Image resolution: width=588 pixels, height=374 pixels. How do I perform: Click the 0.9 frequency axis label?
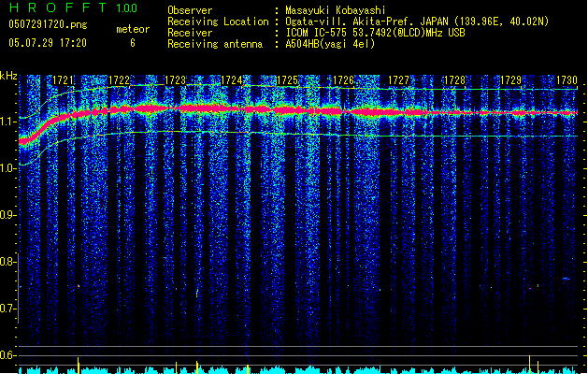7,215
